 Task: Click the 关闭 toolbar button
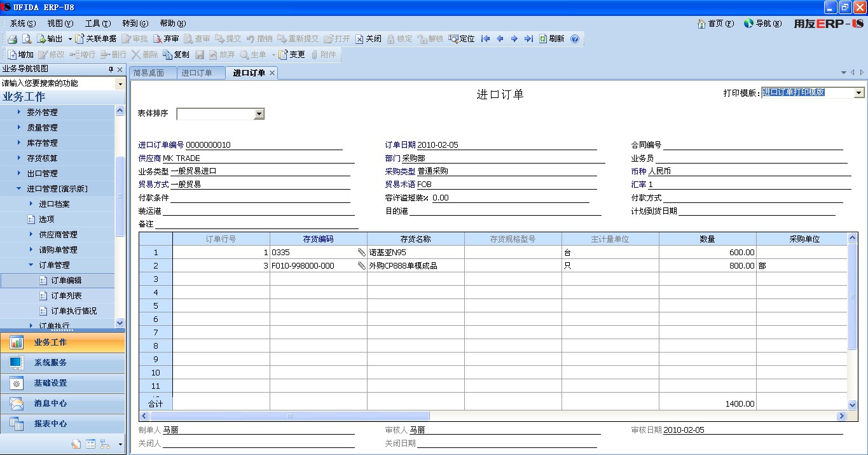[x=368, y=39]
